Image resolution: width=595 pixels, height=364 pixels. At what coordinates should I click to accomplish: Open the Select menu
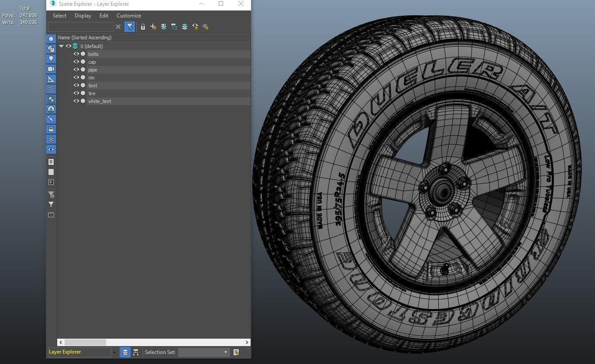click(x=59, y=16)
